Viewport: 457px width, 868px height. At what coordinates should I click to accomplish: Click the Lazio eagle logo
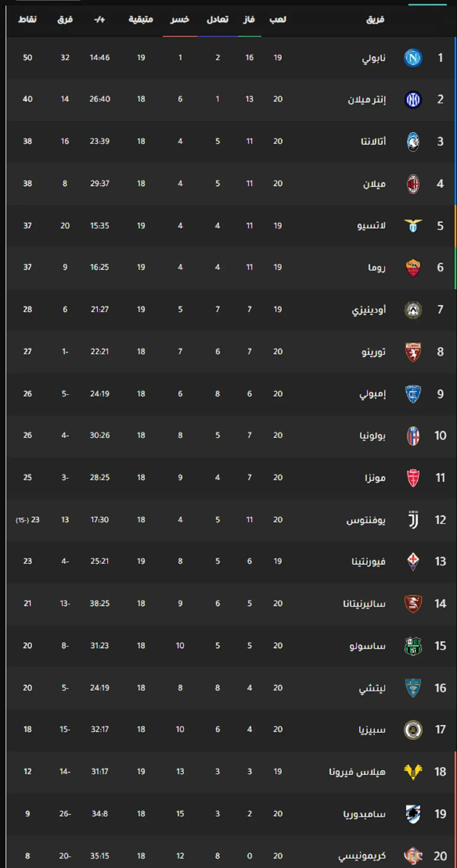[413, 225]
